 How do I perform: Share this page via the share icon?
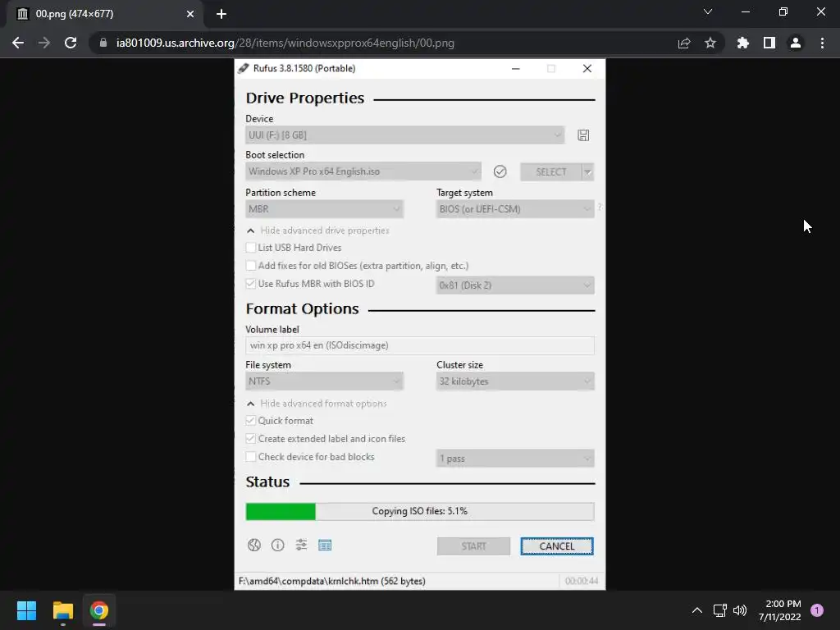click(683, 43)
